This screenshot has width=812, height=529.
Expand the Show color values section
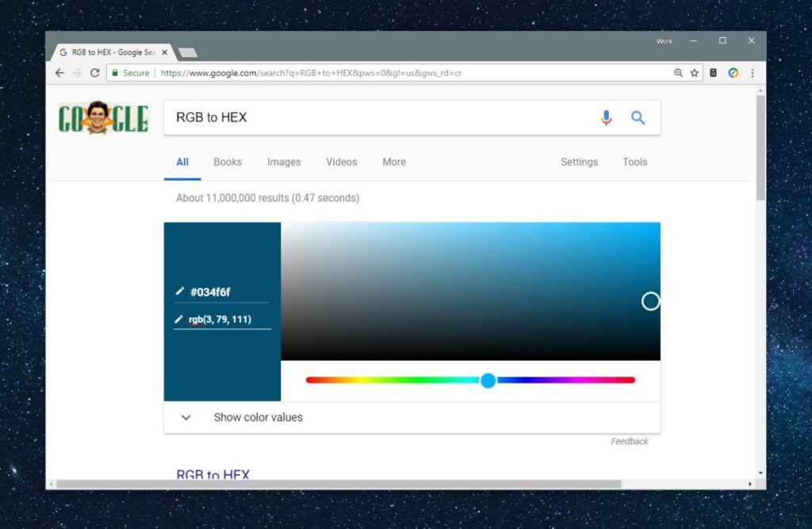[x=186, y=417]
